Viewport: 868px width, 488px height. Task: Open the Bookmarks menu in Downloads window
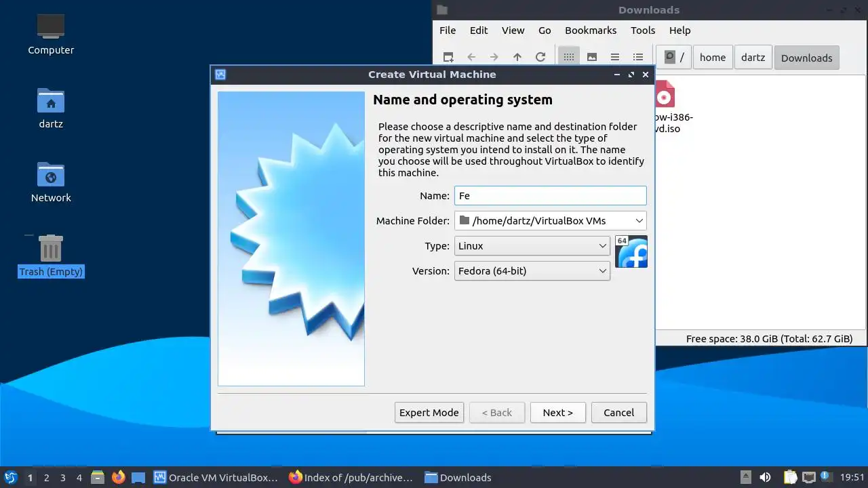591,30
